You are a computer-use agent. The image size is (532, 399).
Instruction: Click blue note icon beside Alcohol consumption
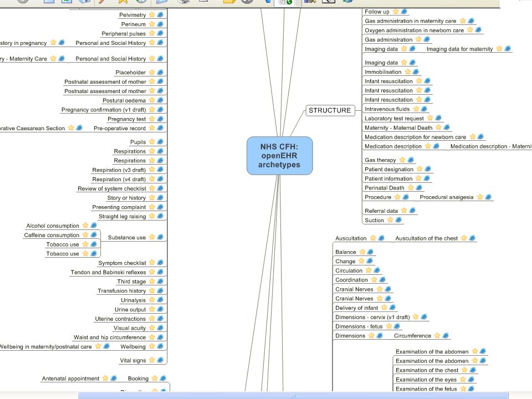(94, 226)
